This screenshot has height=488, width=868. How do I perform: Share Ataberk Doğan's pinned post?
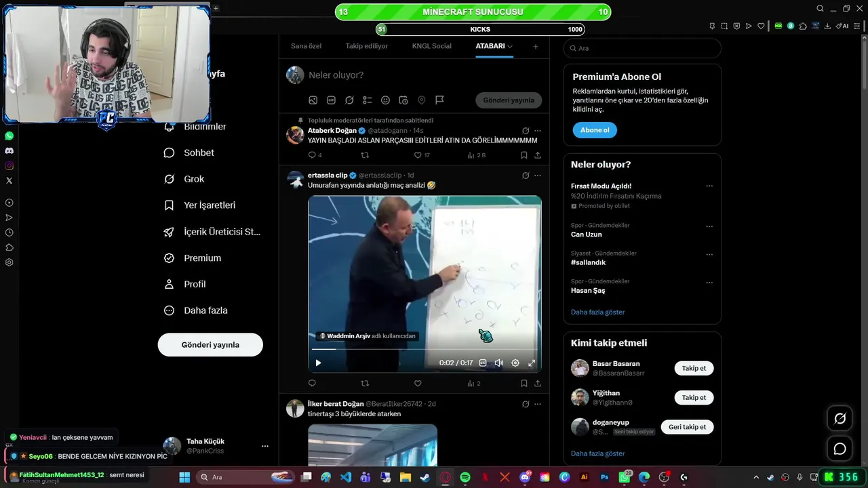point(538,155)
